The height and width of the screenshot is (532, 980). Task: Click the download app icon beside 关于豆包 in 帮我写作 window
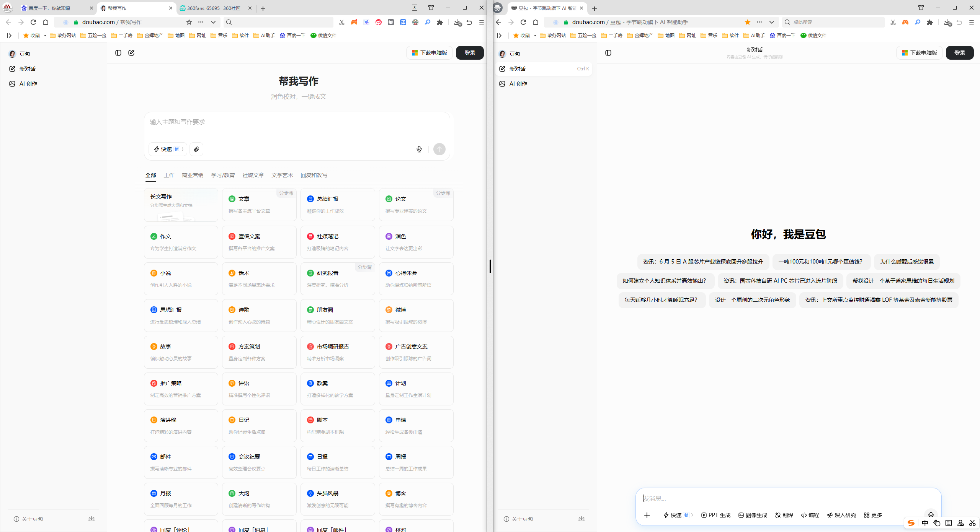click(91, 519)
